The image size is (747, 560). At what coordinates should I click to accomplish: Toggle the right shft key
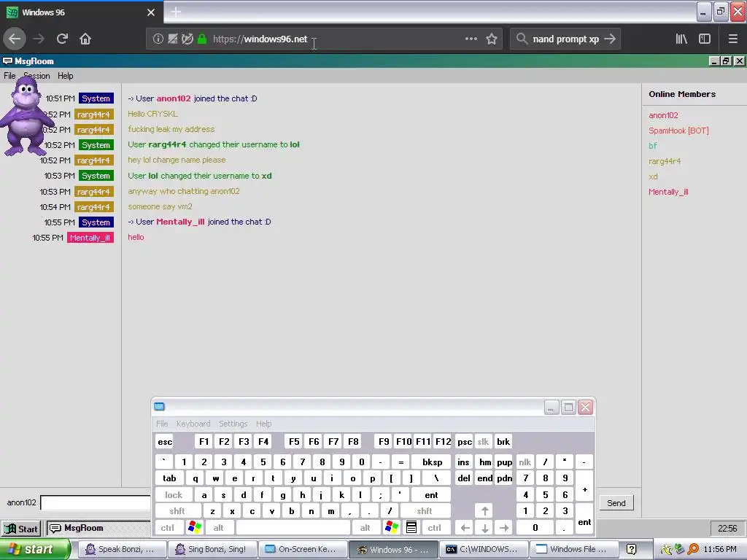(425, 511)
